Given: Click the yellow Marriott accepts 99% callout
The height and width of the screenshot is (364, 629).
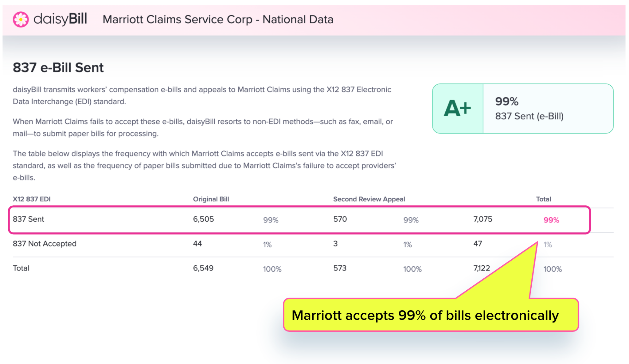Looking at the screenshot, I should (425, 315).
